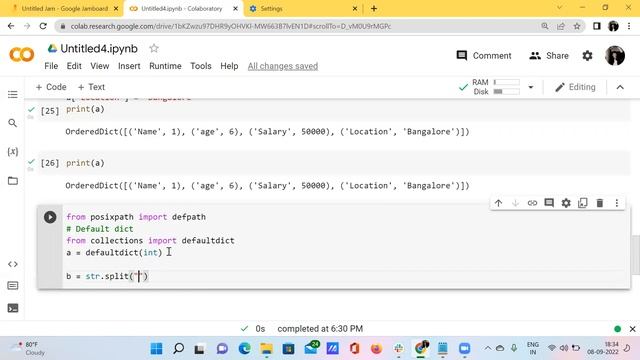Open the Comment panel
640x360 pixels.
(x=484, y=56)
